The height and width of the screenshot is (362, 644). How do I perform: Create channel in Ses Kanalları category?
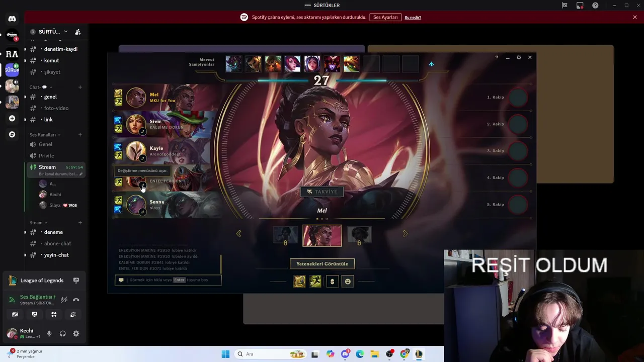80,135
